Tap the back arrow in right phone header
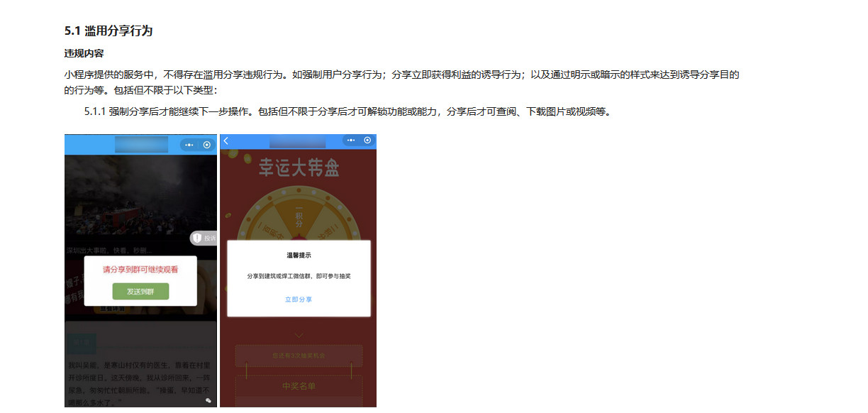 click(x=226, y=141)
